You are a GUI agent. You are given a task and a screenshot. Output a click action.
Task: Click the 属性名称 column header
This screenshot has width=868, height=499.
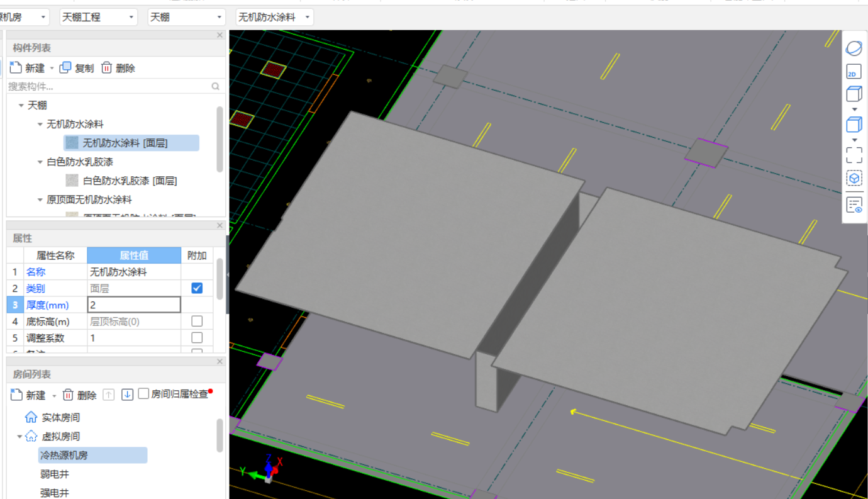tap(55, 255)
